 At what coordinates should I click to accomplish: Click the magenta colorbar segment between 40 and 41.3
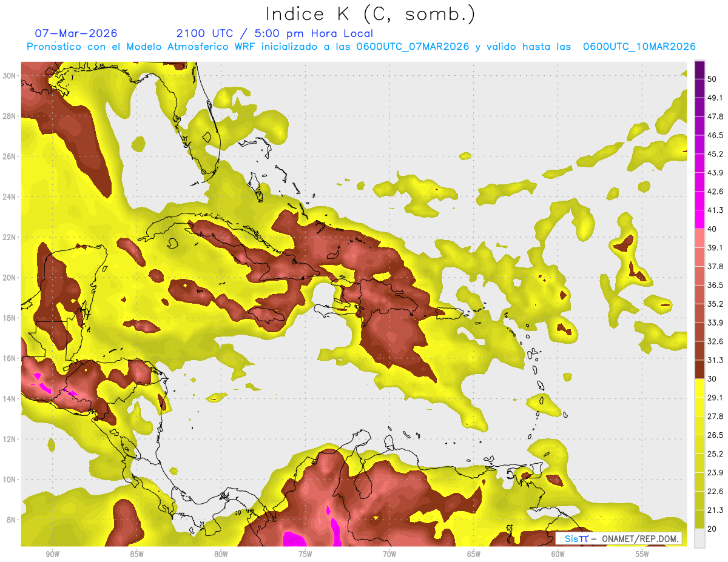(699, 218)
